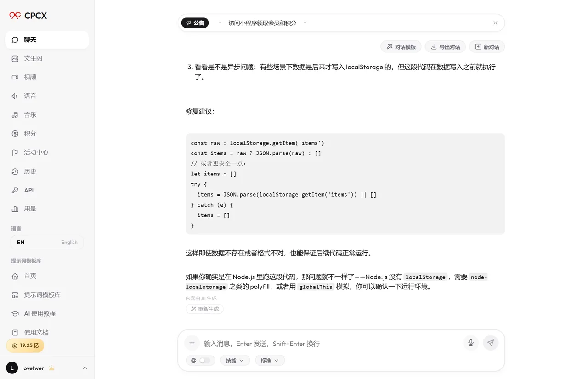Click the camera icon beside 视频

pyautogui.click(x=15, y=77)
